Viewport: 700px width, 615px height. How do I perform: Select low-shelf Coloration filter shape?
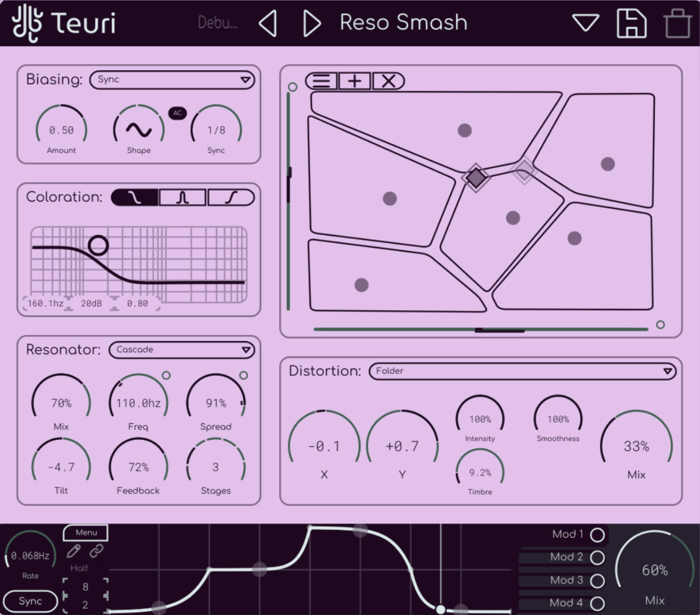[x=135, y=198]
